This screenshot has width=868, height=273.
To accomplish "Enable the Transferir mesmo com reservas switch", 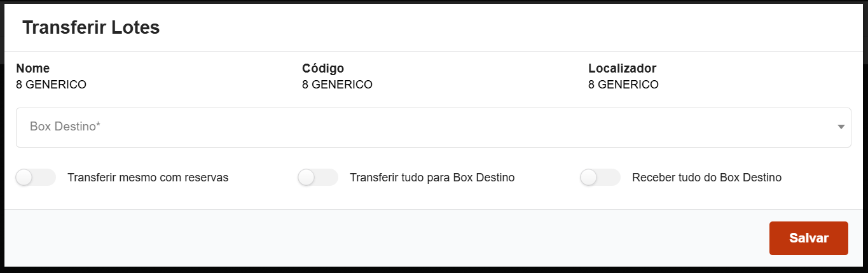I will pos(36,178).
